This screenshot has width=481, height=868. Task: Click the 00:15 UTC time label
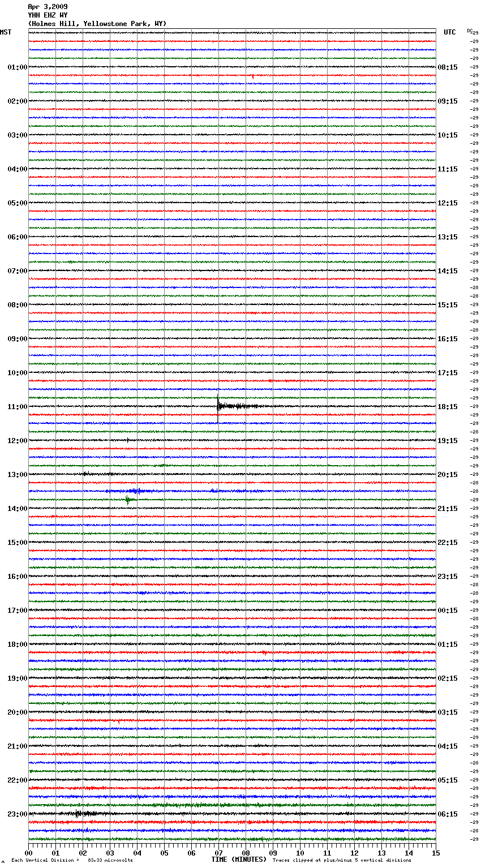(x=448, y=611)
